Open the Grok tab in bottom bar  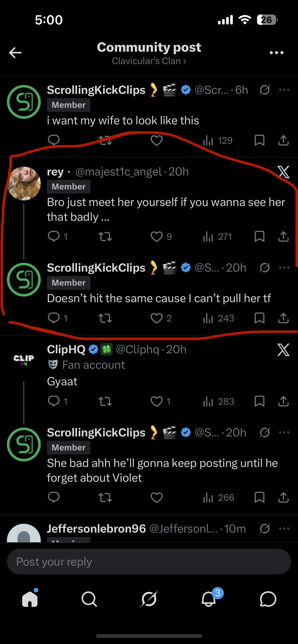click(x=149, y=599)
